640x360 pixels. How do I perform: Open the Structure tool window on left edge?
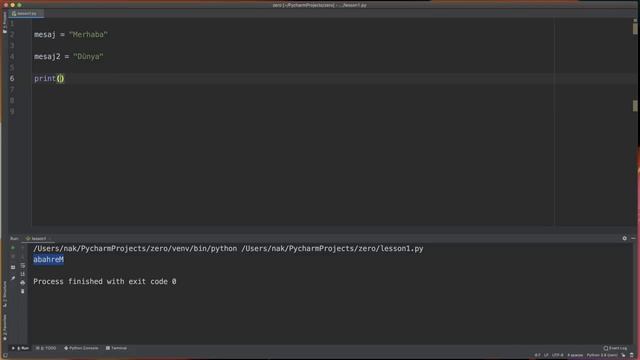pyautogui.click(x=4, y=293)
